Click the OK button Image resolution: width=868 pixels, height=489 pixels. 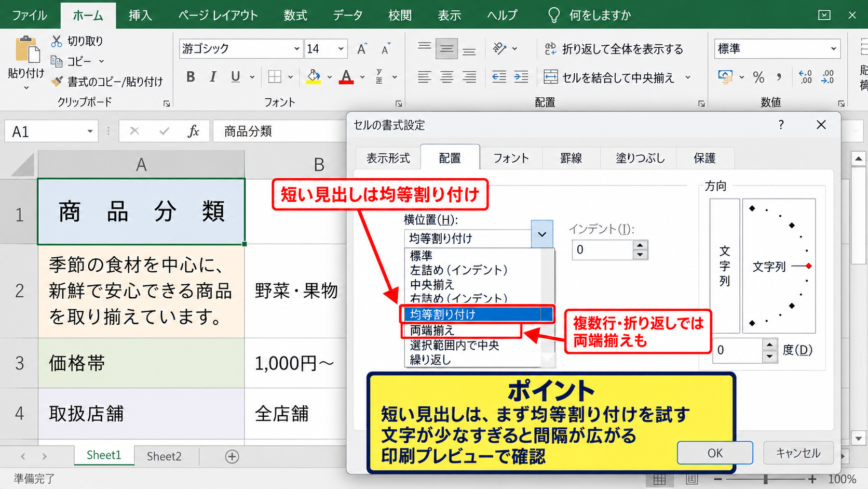pyautogui.click(x=715, y=453)
